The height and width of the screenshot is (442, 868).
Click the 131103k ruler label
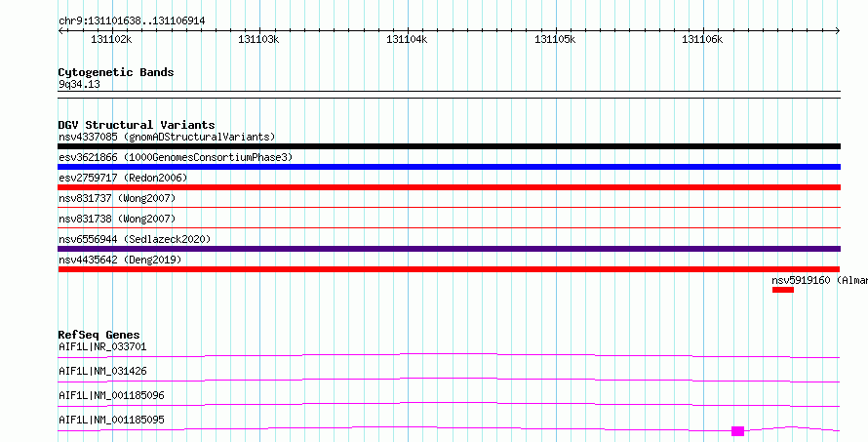click(x=259, y=40)
